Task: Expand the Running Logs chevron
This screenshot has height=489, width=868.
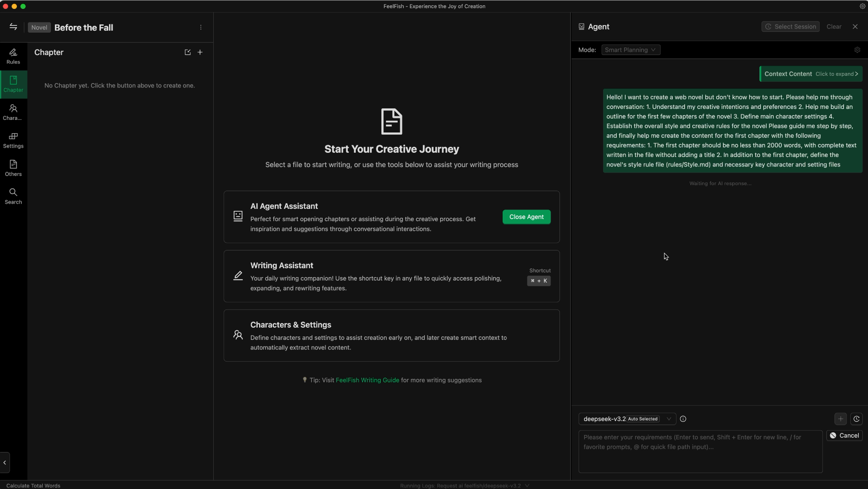Action: click(527, 485)
